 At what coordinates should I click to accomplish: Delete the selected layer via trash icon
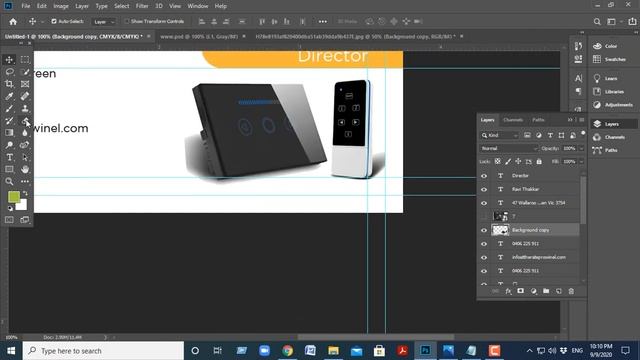coord(571,291)
